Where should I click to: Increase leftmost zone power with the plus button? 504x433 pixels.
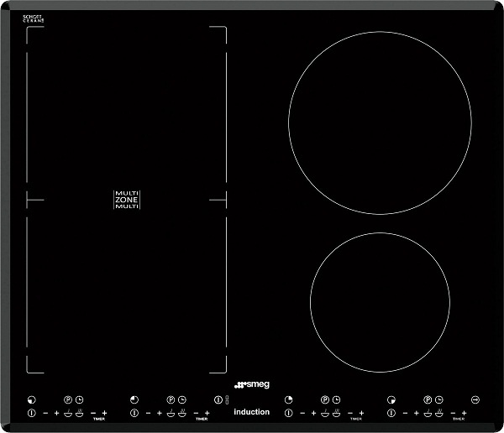click(56, 413)
